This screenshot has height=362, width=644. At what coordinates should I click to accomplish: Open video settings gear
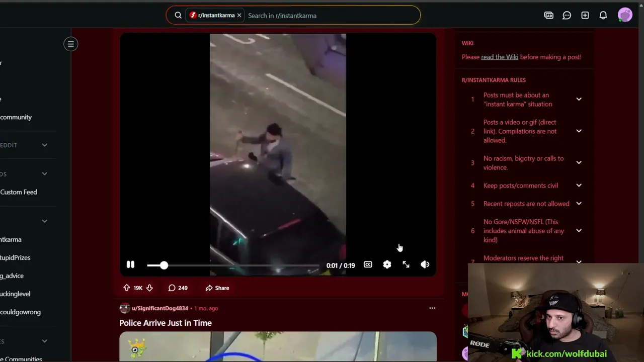pyautogui.click(x=387, y=264)
